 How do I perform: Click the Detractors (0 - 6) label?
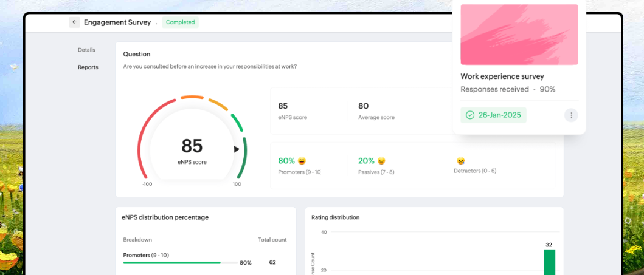[475, 171]
